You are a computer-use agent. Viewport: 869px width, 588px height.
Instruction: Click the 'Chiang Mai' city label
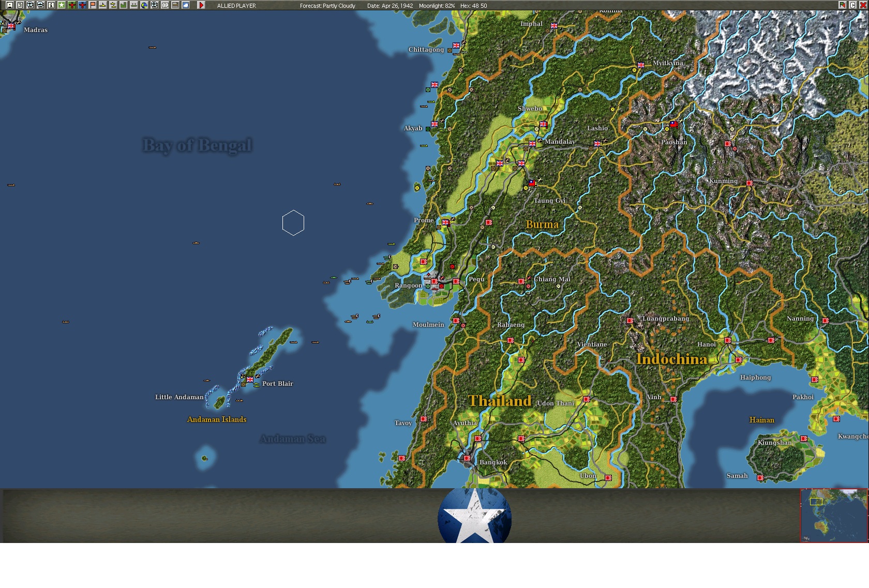click(552, 279)
